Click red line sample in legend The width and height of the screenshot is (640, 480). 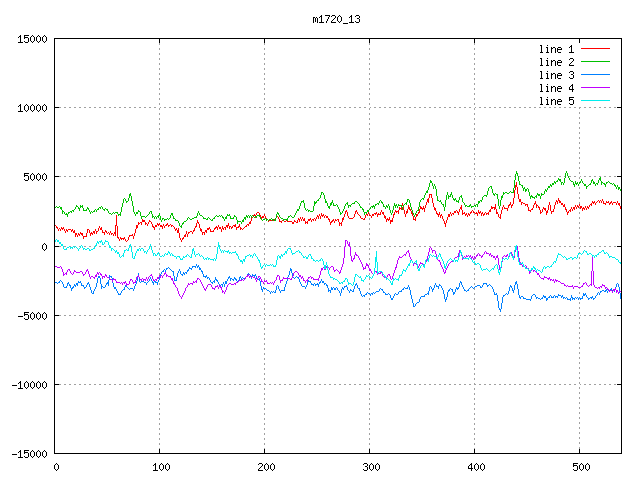tap(595, 49)
